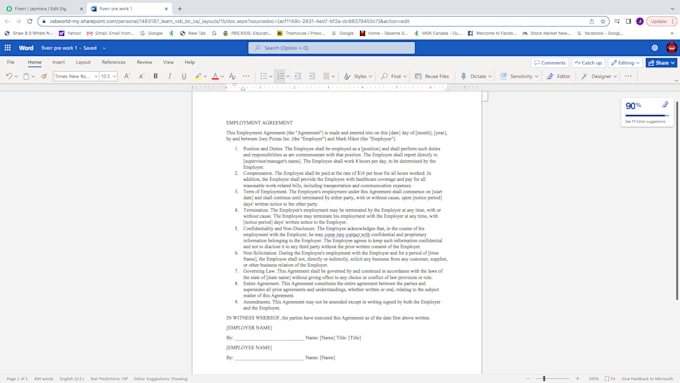The width and height of the screenshot is (680, 383).
Task: Click the Format Painter icon
Action: [44, 76]
